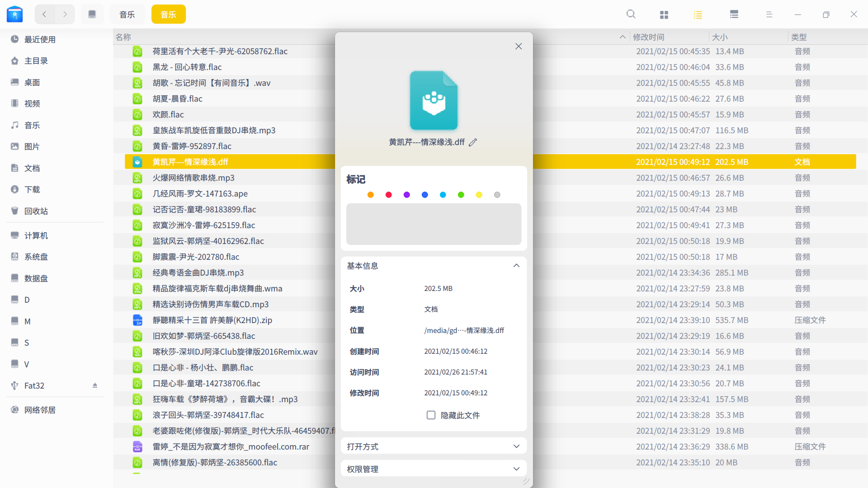The image size is (868, 488).
Task: Sort by modified time column
Action: tap(648, 37)
